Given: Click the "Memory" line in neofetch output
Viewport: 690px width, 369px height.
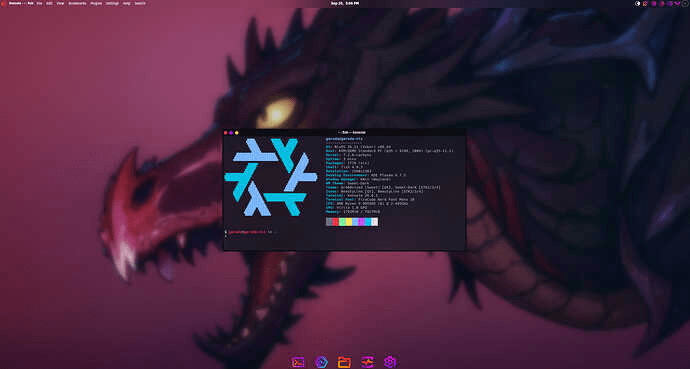Looking at the screenshot, I should click(x=353, y=212).
